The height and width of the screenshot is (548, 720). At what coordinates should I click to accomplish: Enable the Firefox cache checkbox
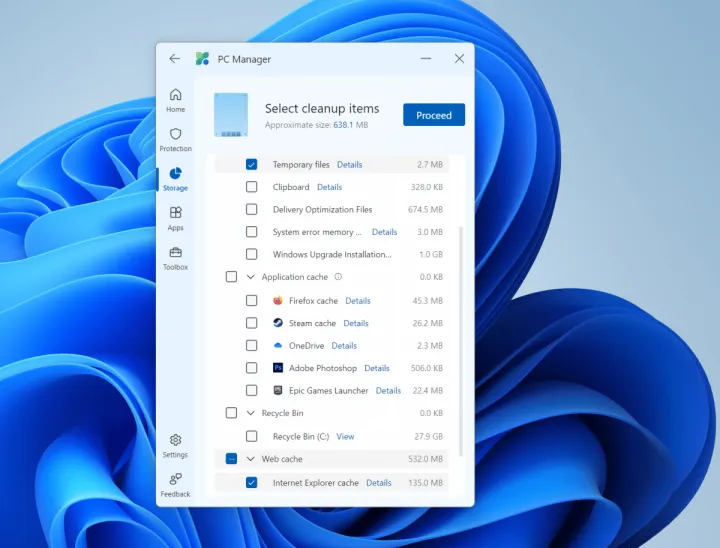(251, 301)
